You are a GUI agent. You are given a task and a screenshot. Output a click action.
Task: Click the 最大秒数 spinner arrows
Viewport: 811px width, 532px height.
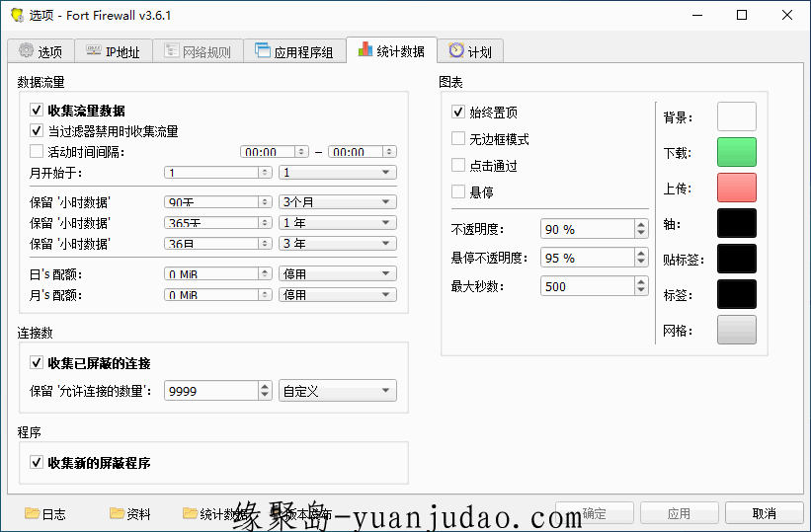641,286
